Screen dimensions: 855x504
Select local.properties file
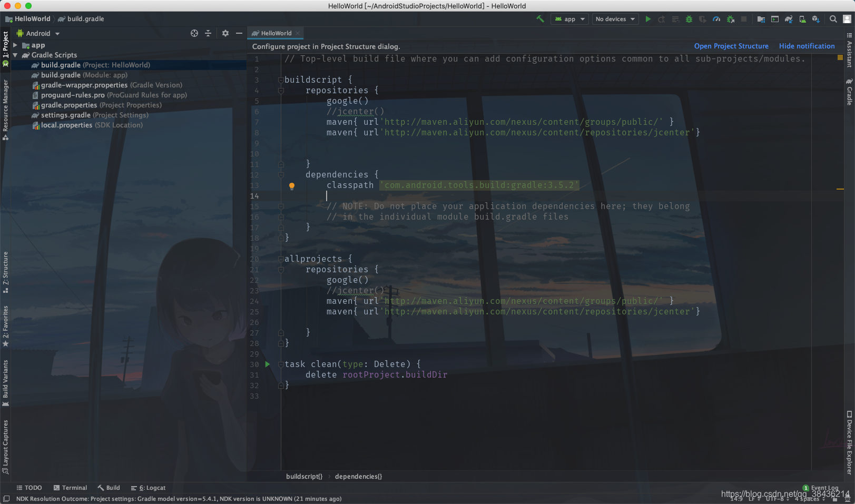click(87, 125)
